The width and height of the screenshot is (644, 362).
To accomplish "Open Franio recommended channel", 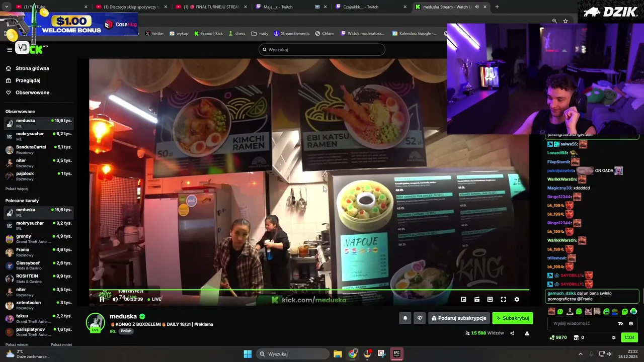I will [x=39, y=252].
